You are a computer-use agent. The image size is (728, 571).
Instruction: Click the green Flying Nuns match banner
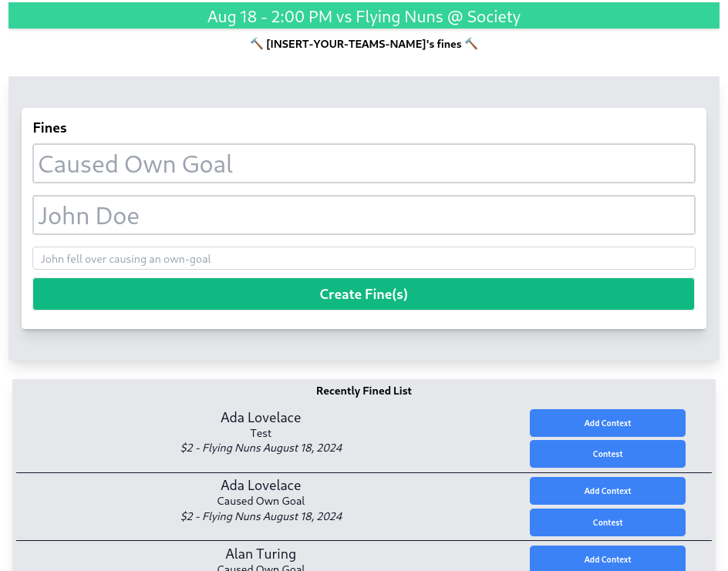pyautogui.click(x=363, y=16)
